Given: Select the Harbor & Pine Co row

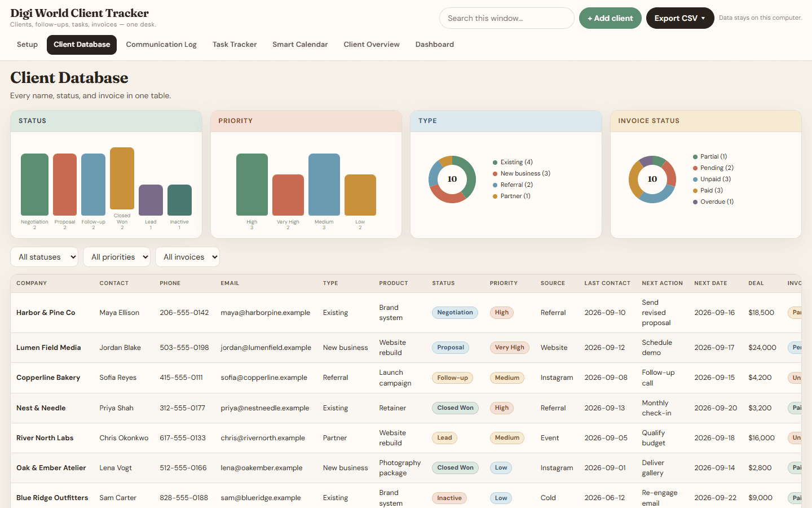Looking at the screenshot, I should 406,313.
